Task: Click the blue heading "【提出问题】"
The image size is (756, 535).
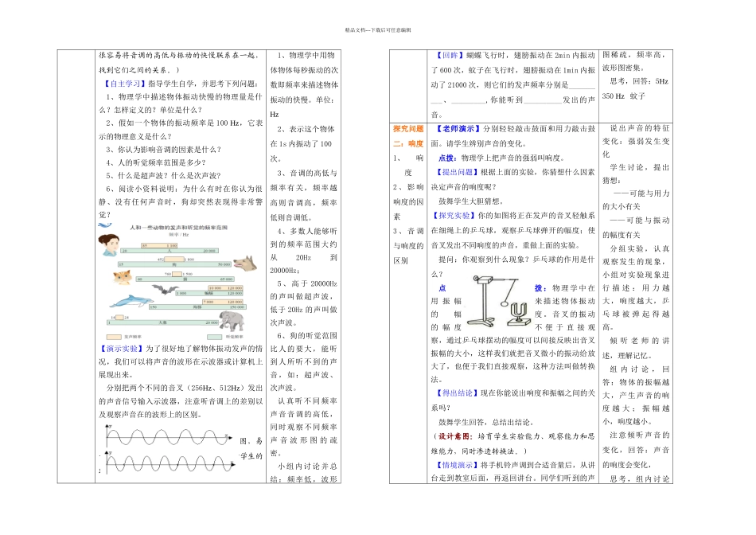Action: [457, 172]
